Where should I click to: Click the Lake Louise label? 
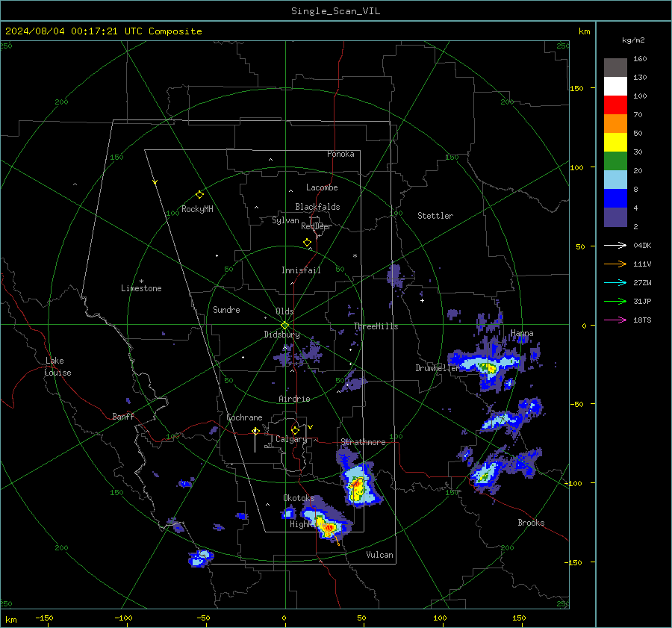point(57,367)
